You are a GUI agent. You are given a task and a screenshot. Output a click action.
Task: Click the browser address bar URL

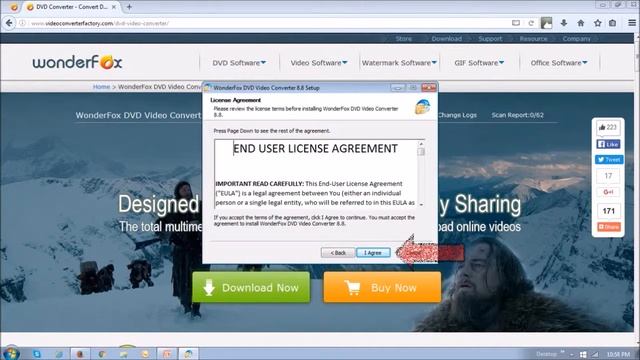click(x=100, y=23)
